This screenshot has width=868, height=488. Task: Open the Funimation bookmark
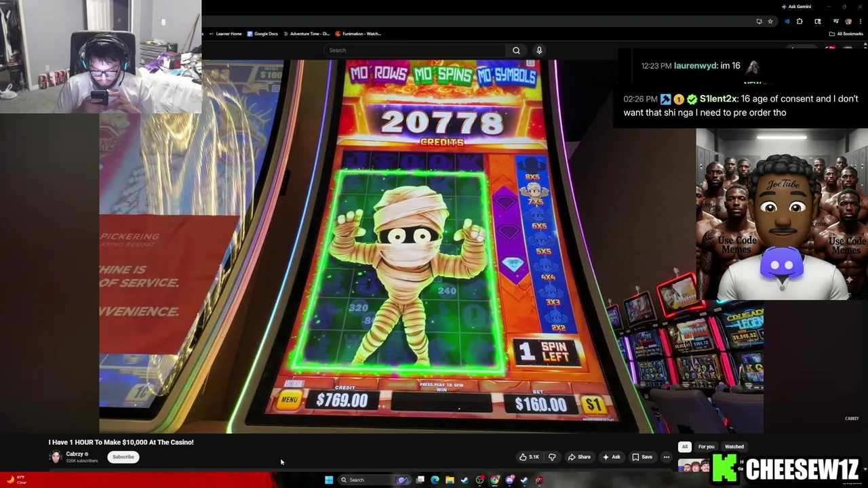359,34
